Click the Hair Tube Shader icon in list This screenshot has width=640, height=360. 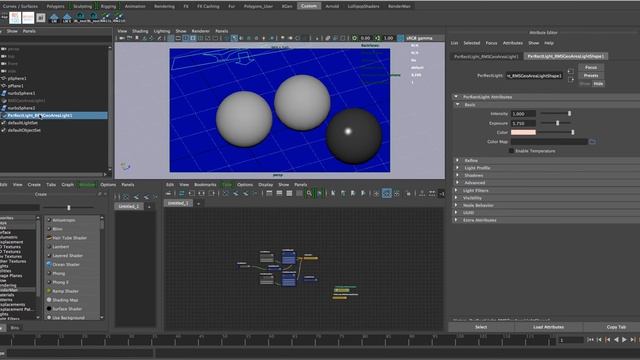(49, 238)
